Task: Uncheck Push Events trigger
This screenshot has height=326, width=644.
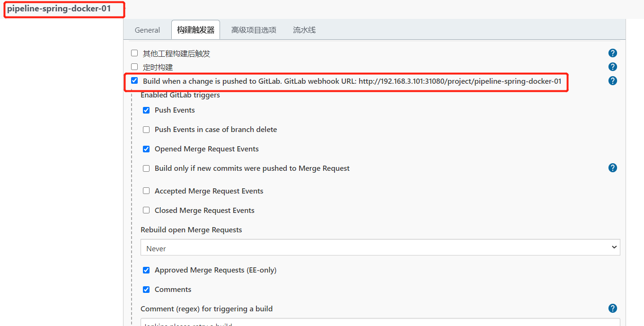Action: click(146, 110)
